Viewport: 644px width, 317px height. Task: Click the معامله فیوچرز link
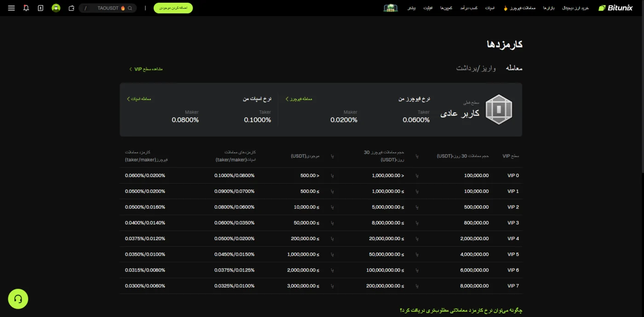(299, 99)
